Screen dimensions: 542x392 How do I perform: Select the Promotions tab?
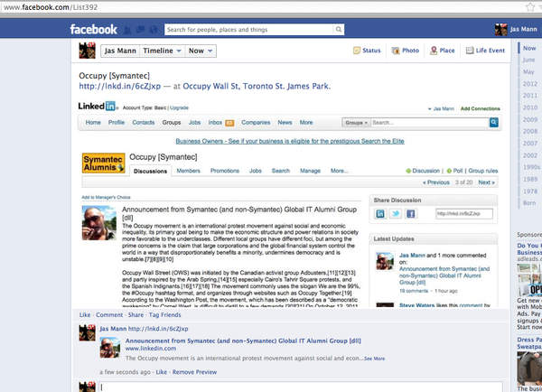point(225,171)
